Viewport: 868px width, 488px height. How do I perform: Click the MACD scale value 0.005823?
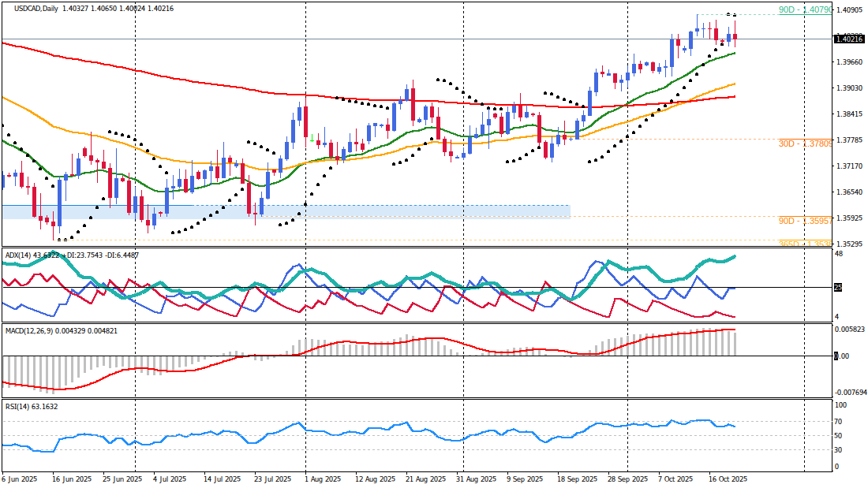point(849,330)
